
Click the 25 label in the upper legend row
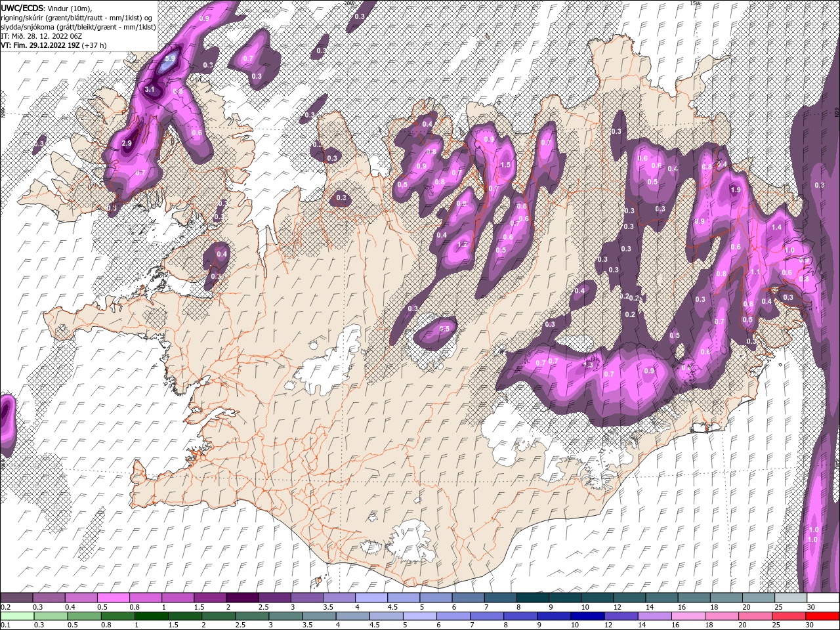[x=779, y=607]
